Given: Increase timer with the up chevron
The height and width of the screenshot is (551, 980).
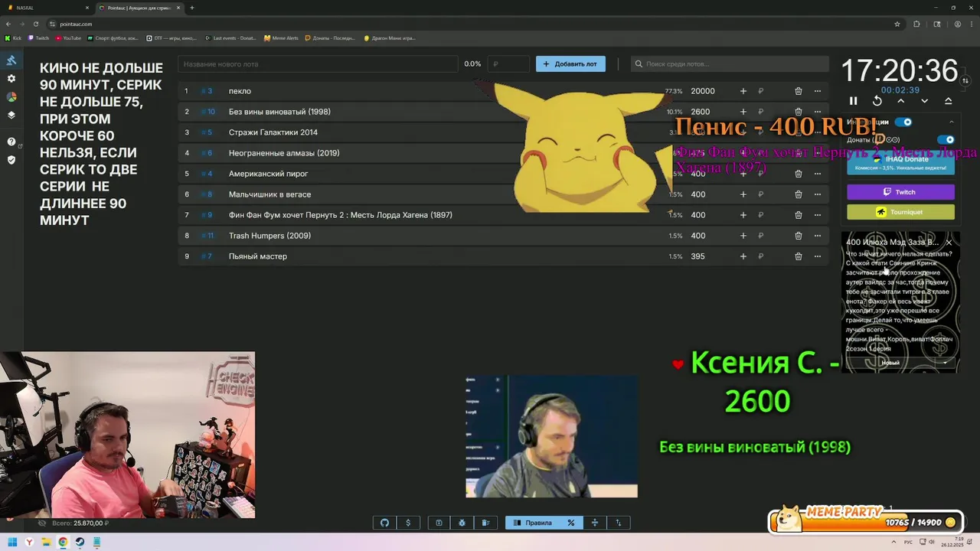Looking at the screenshot, I should click(x=901, y=101).
